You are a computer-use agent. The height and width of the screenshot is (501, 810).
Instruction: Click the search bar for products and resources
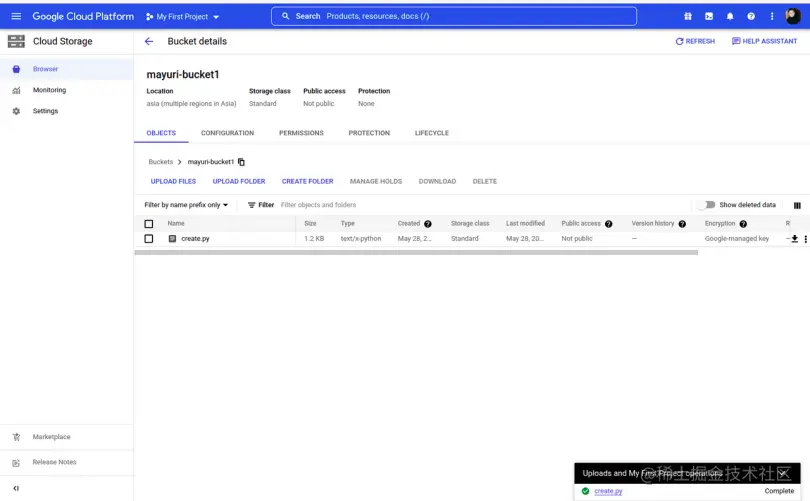click(x=454, y=16)
